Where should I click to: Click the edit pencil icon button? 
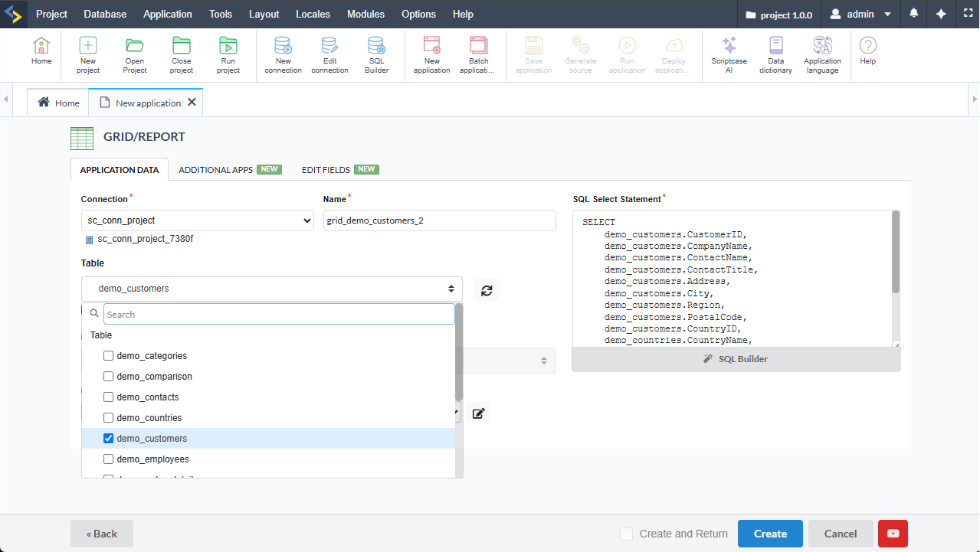point(478,413)
